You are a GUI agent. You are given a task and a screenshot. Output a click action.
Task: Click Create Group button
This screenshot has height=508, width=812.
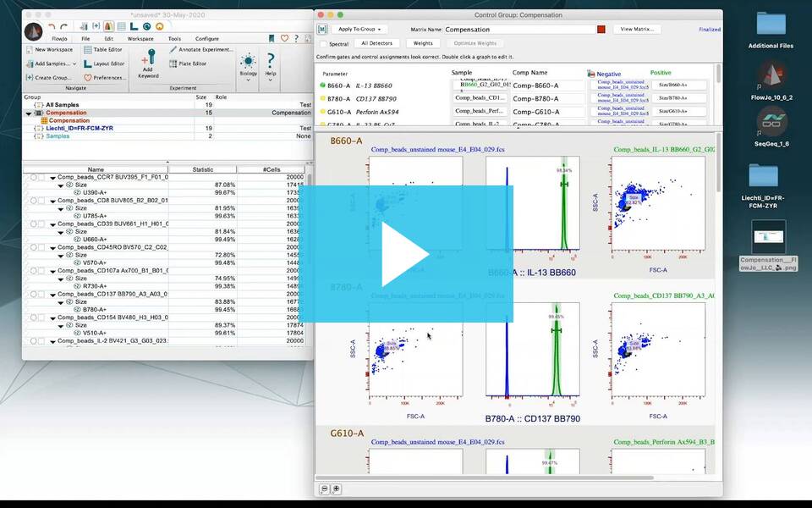tap(48, 78)
